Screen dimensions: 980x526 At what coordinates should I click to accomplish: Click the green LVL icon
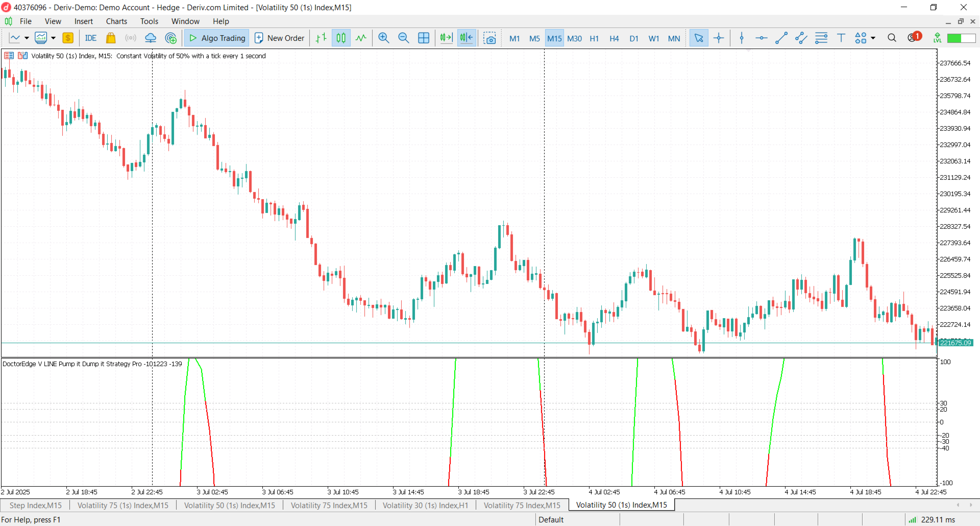coord(937,38)
